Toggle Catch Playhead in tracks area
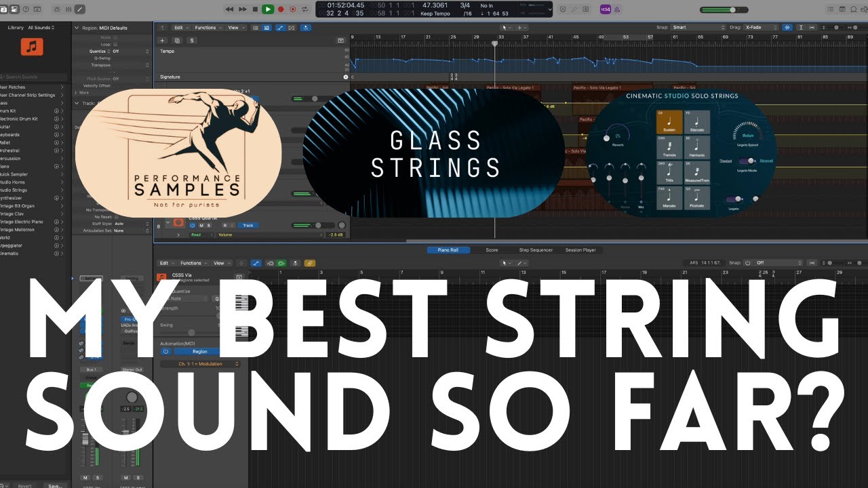The image size is (868, 488). (x=307, y=28)
